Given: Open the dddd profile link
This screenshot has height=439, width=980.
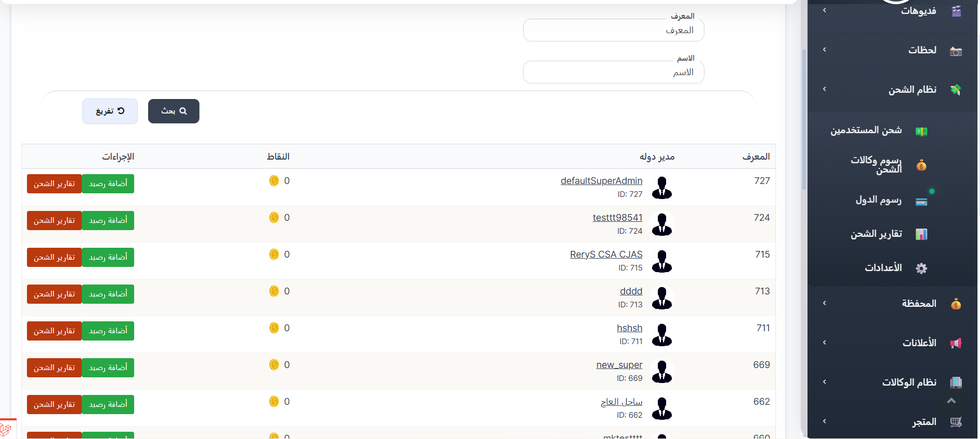Looking at the screenshot, I should (x=631, y=291).
